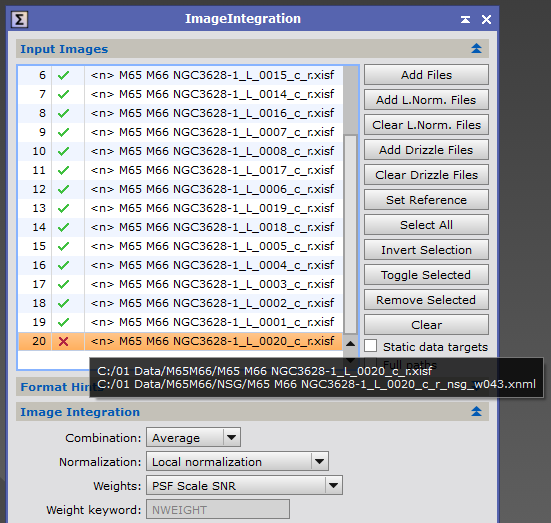Click Clear L.Norm. Files
The image size is (551, 523).
click(426, 125)
